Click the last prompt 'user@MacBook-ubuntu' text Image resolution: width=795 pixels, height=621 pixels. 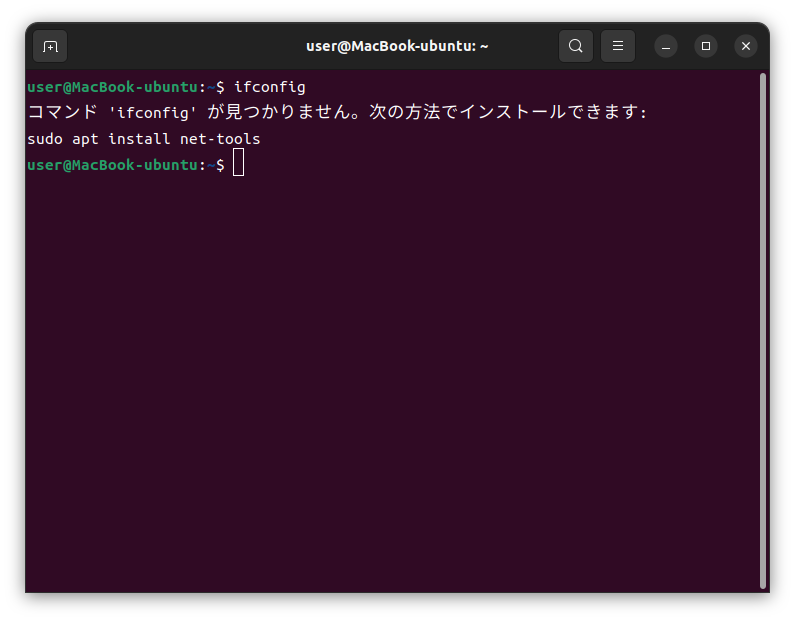(113, 165)
